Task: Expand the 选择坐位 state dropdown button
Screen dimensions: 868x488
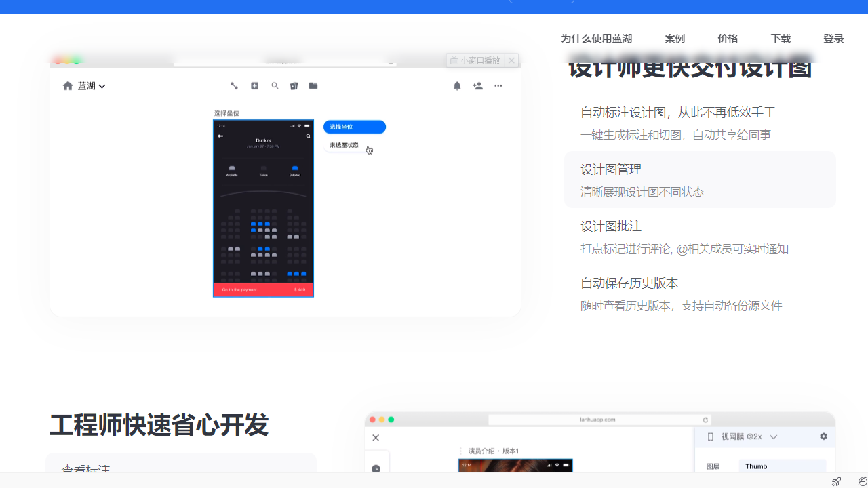Action: [x=354, y=127]
